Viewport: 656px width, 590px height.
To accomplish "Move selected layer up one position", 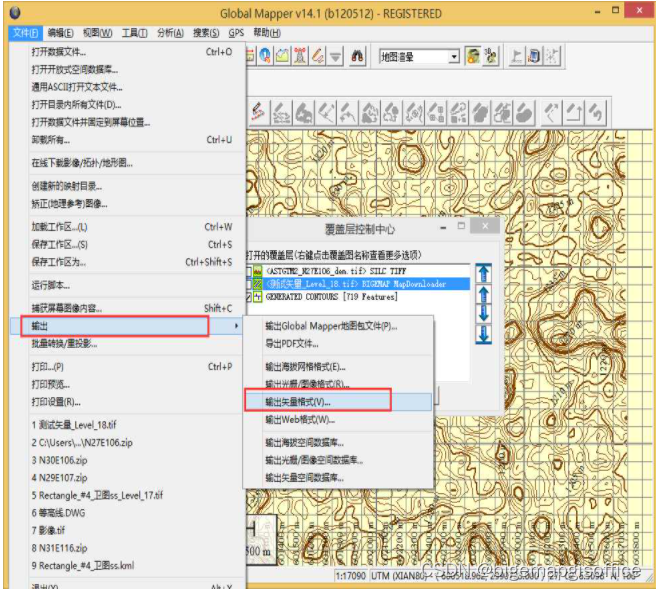I will point(484,294).
